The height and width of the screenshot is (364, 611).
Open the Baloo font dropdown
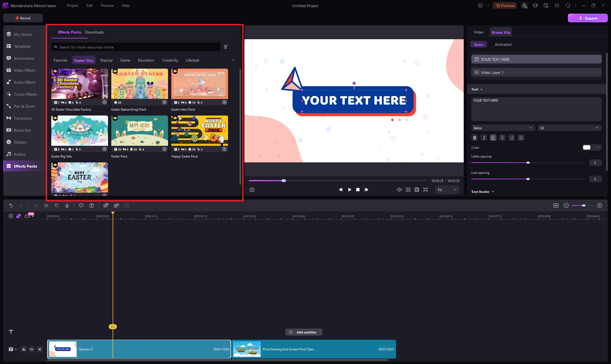503,128
